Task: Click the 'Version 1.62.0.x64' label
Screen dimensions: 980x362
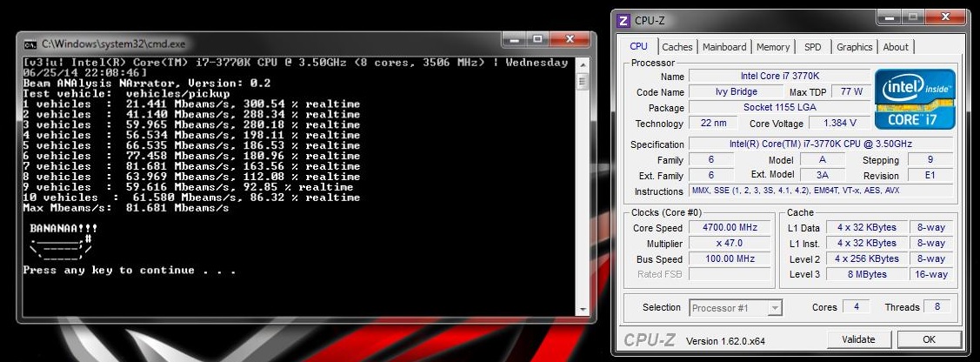Action: tap(725, 341)
